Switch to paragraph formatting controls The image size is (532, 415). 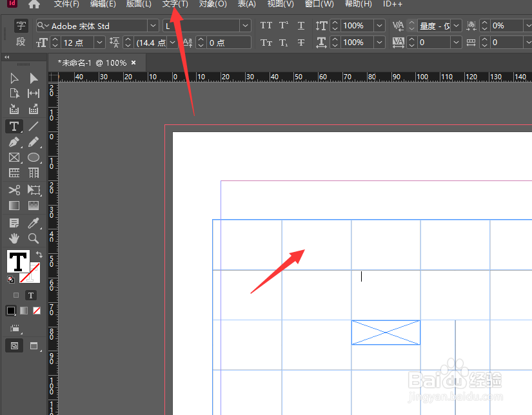click(x=21, y=42)
